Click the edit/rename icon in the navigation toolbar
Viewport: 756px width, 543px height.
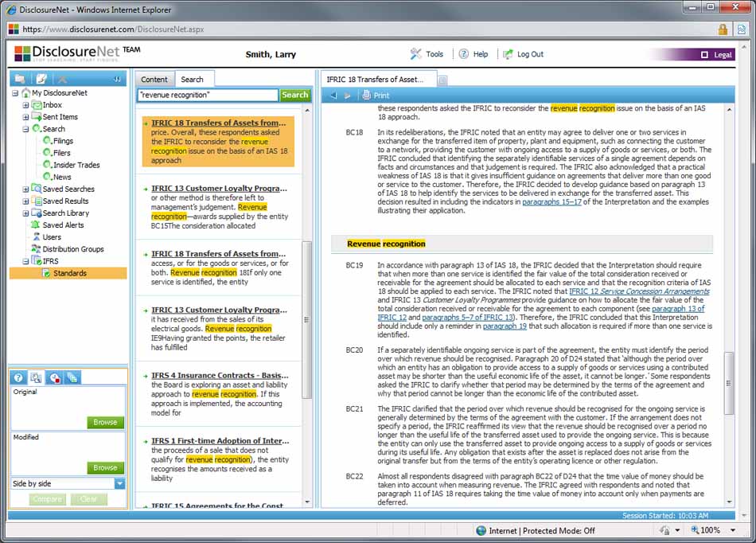pos(41,79)
